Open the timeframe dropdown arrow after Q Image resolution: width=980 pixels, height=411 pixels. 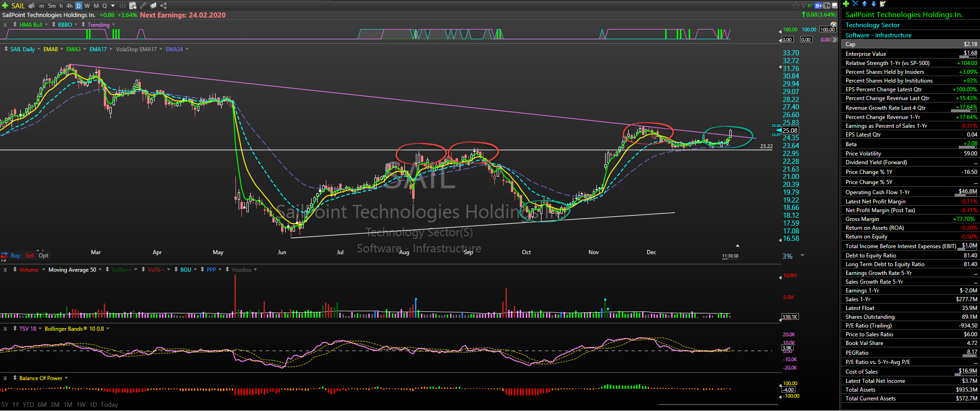tap(113, 6)
